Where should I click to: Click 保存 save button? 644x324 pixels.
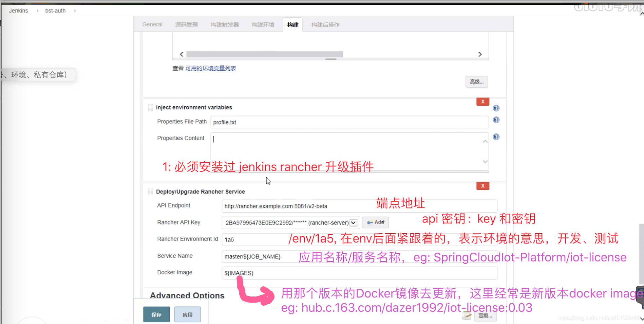click(x=156, y=314)
